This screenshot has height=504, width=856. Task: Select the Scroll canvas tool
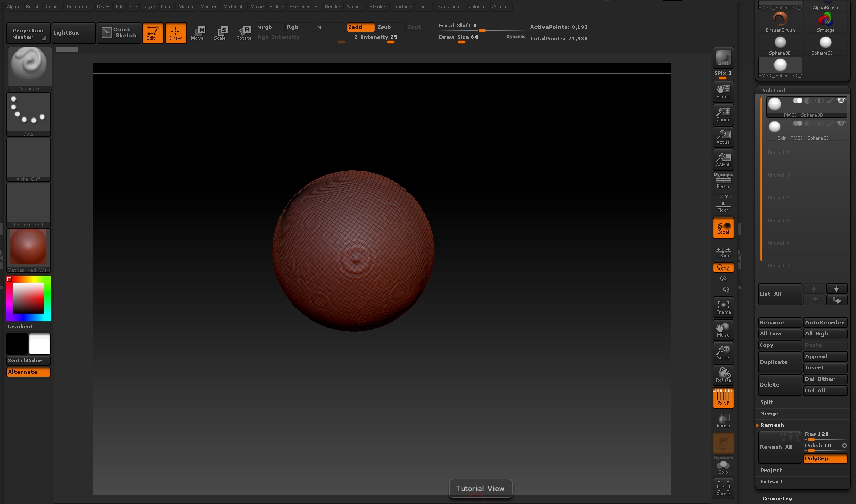[x=723, y=91]
